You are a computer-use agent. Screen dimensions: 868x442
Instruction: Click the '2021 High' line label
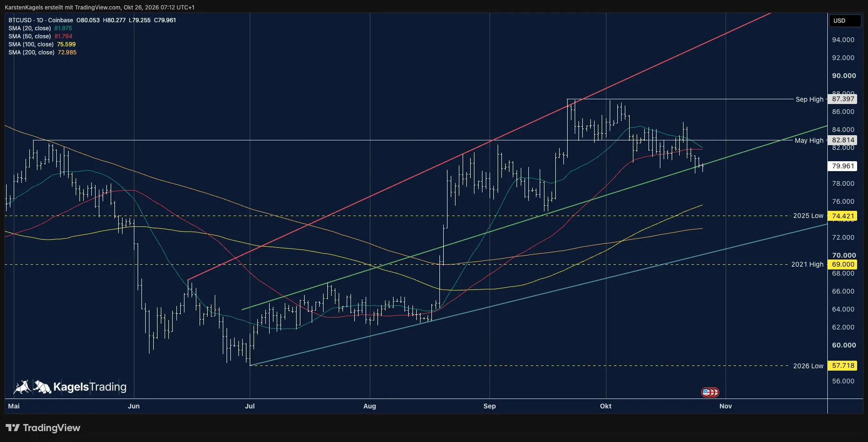pyautogui.click(x=807, y=264)
